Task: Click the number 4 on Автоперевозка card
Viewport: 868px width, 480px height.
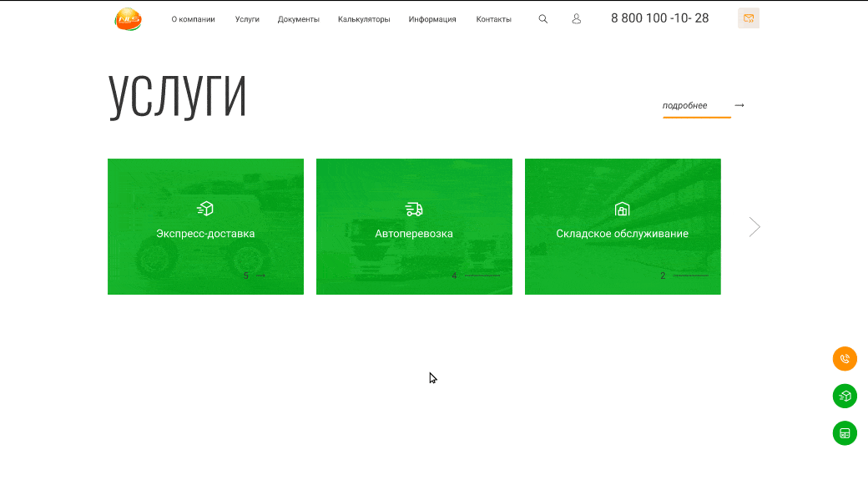Action: (x=454, y=275)
